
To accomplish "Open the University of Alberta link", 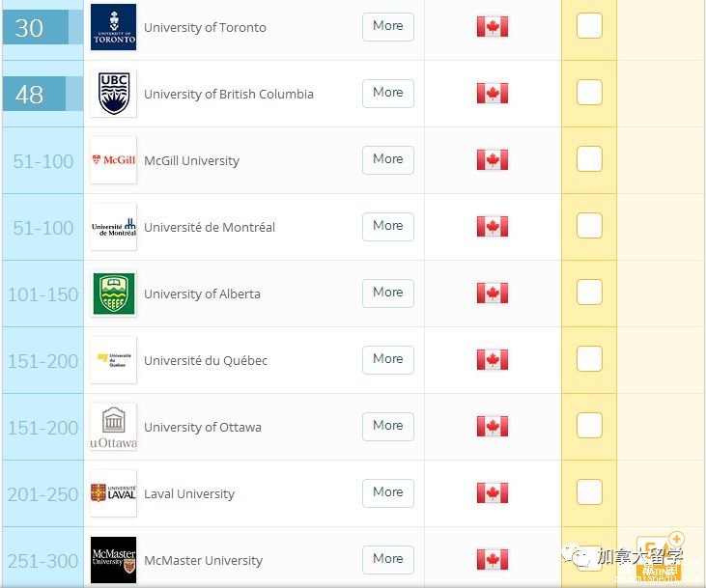I will (x=202, y=294).
